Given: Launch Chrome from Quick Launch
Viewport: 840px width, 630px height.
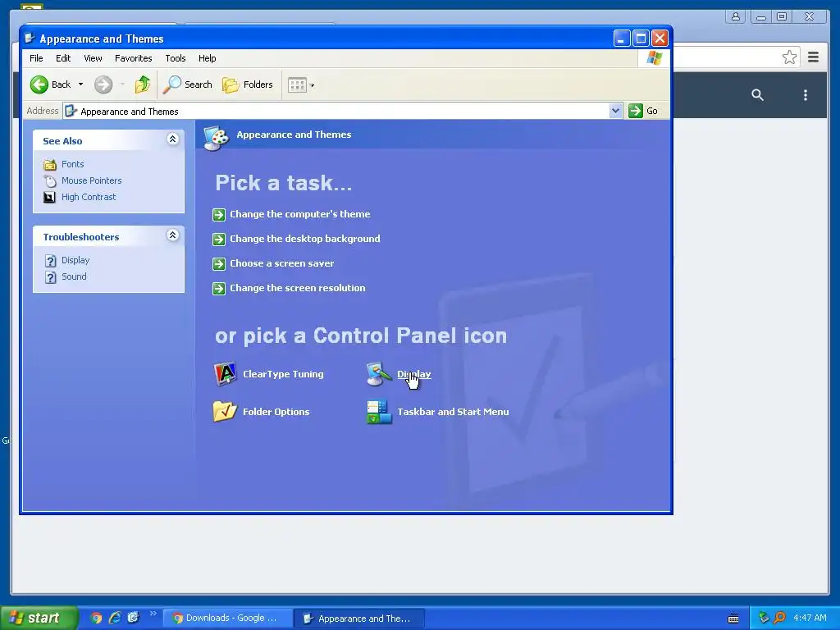Looking at the screenshot, I should tap(96, 619).
